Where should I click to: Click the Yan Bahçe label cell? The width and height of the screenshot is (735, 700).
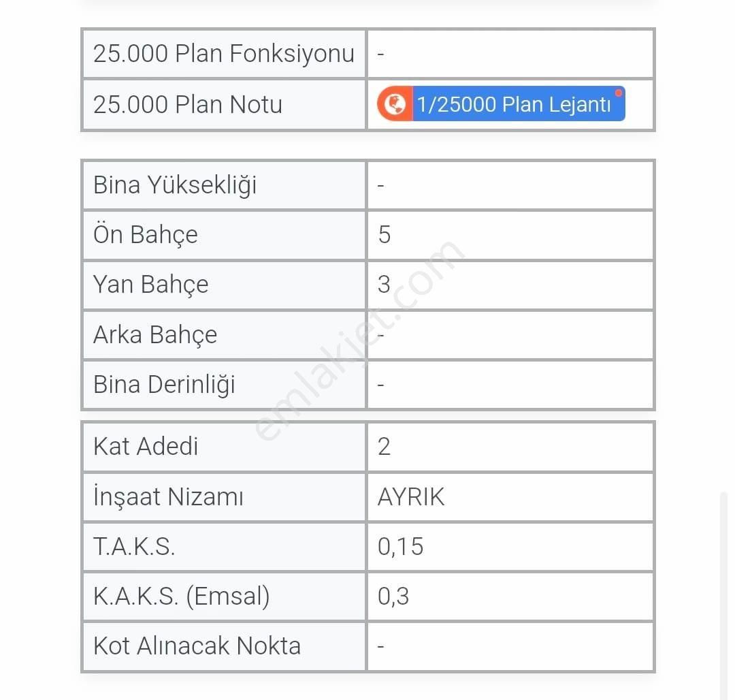coord(224,285)
